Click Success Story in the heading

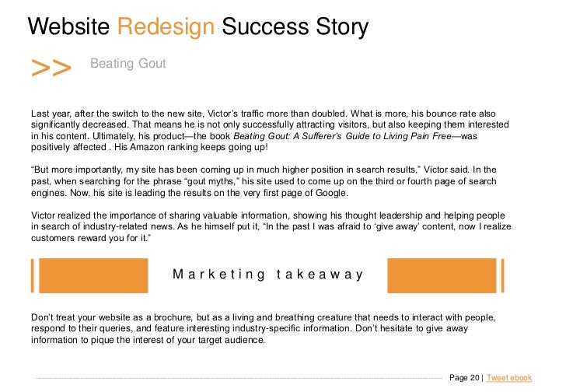click(x=295, y=27)
